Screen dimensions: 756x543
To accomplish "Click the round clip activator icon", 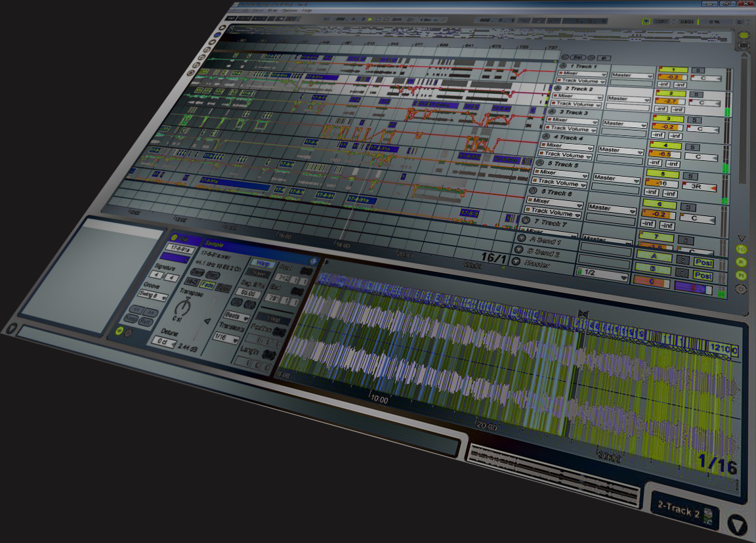I will [x=174, y=238].
